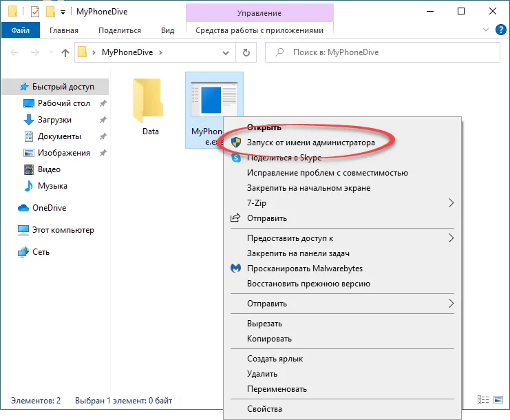Viewport: 510px width, 420px height.
Task: Switch to large icons view in status bar
Action: (498, 400)
